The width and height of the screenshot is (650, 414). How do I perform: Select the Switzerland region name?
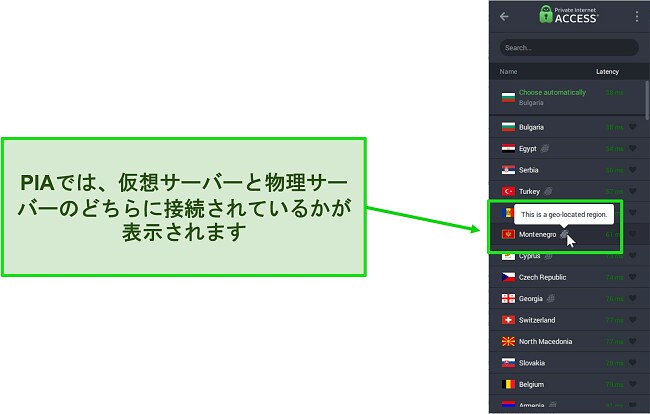[537, 320]
